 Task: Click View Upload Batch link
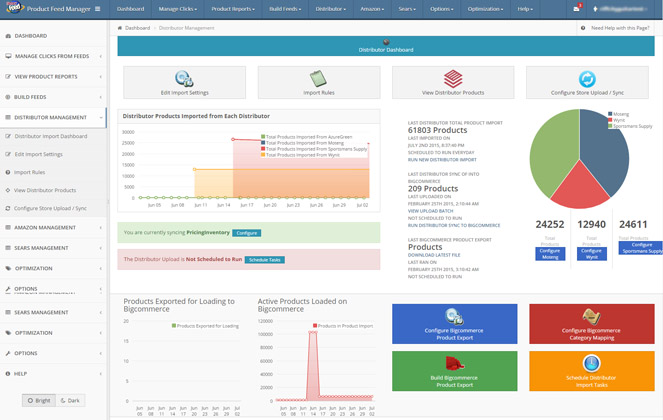pos(430,211)
